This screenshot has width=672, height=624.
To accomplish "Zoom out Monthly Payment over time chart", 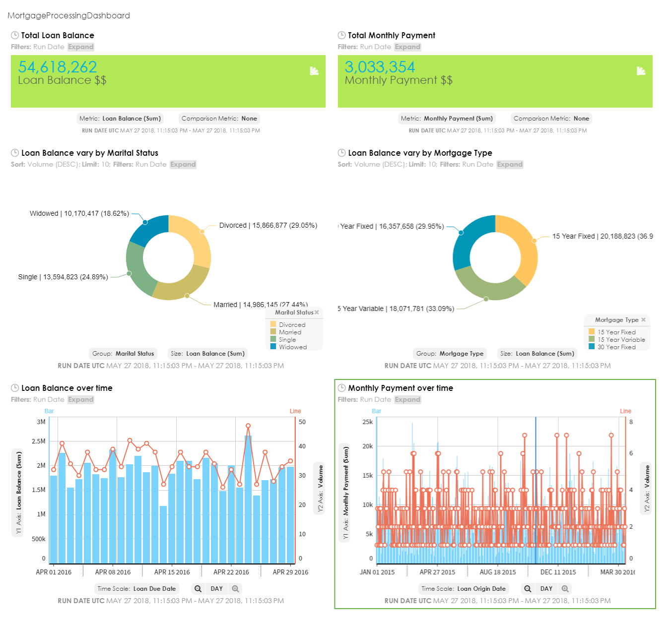I will tap(528, 589).
